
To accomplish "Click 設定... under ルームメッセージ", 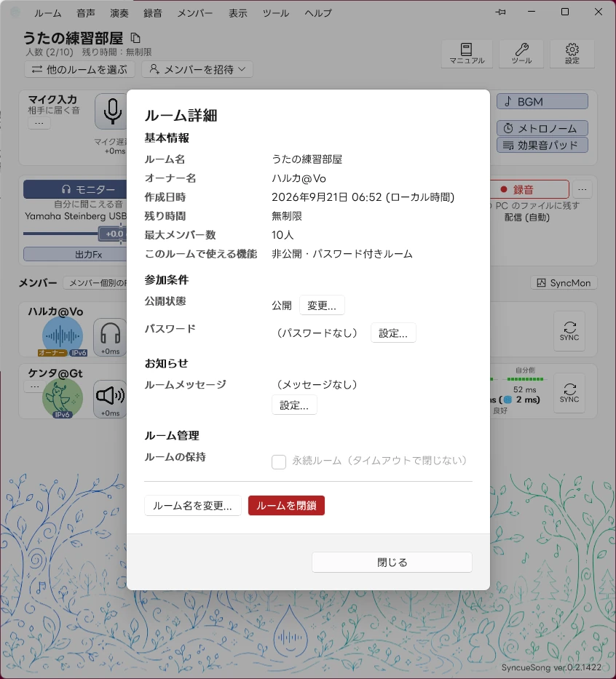I will [x=294, y=405].
